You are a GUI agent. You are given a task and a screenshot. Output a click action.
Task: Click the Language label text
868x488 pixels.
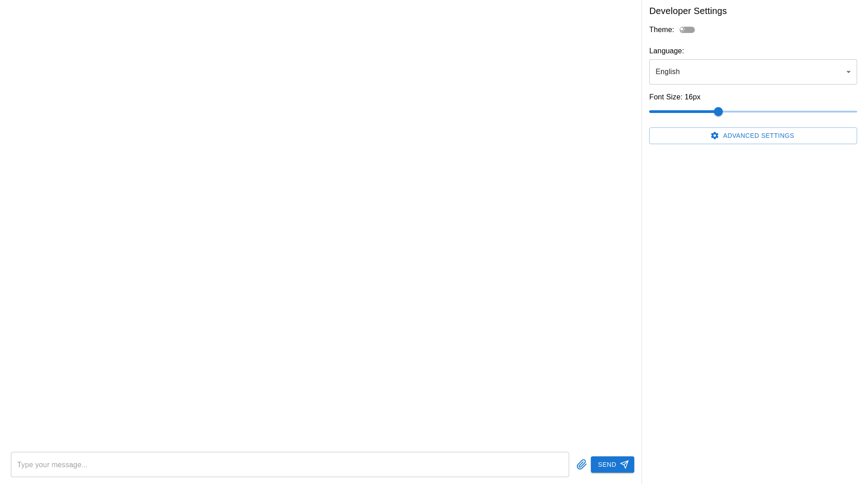666,51
